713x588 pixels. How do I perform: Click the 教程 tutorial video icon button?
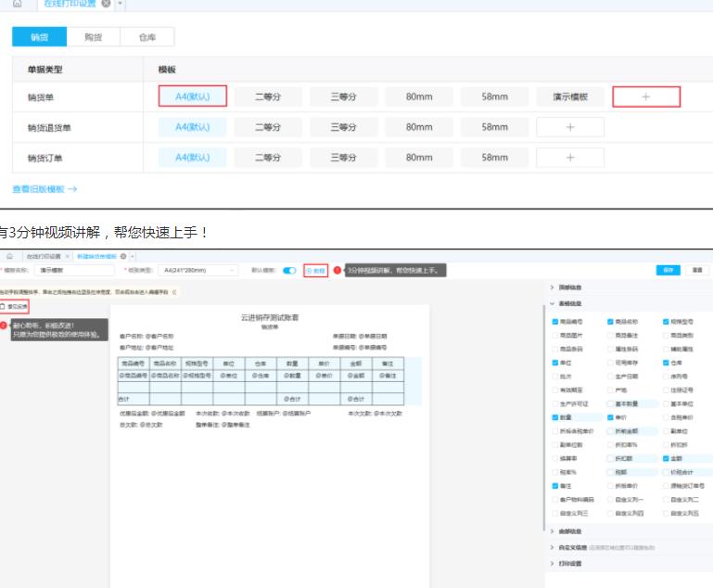coord(315,271)
